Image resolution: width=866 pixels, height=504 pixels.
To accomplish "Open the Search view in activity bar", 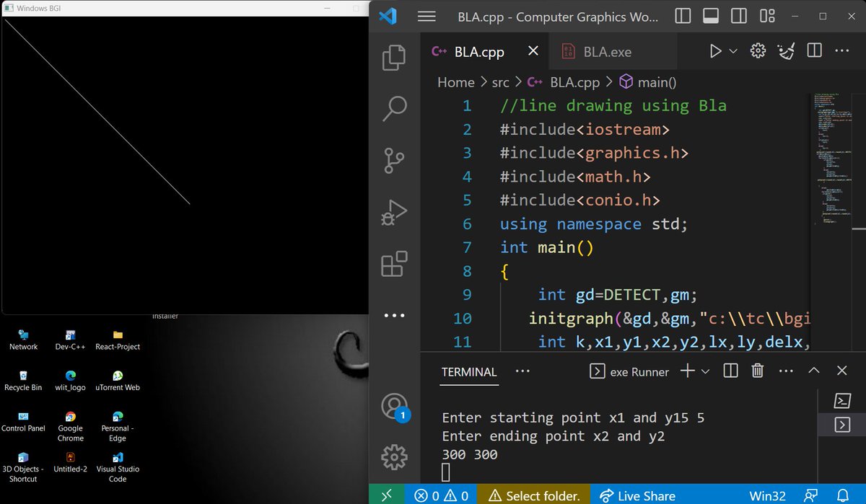I will tap(394, 108).
